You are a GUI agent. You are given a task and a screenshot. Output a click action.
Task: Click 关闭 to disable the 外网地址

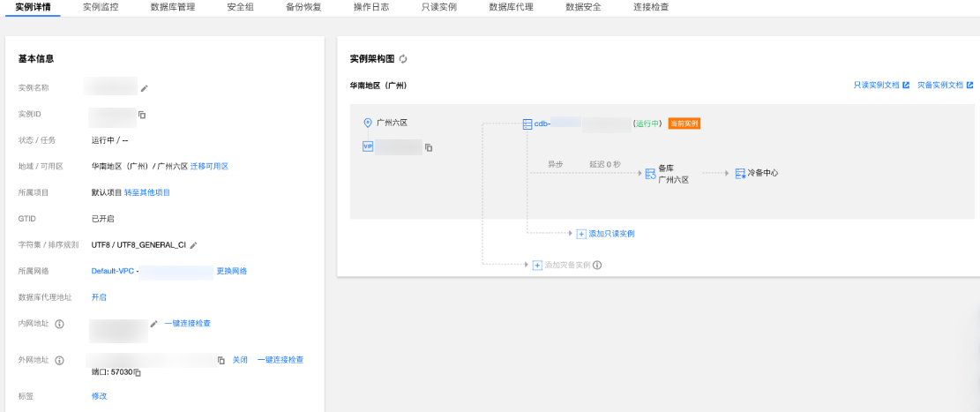click(x=240, y=360)
